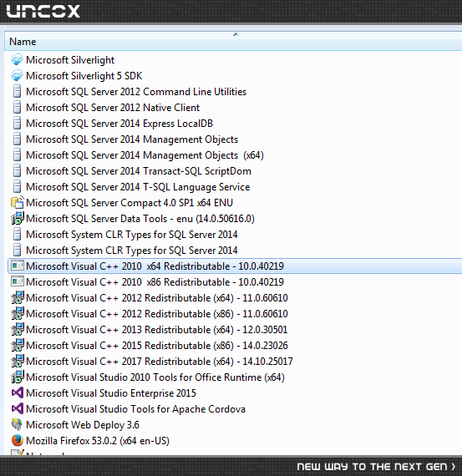The width and height of the screenshot is (462, 476).
Task: Click the Mozilla Firefox 53.0.2 icon
Action: [x=17, y=440]
